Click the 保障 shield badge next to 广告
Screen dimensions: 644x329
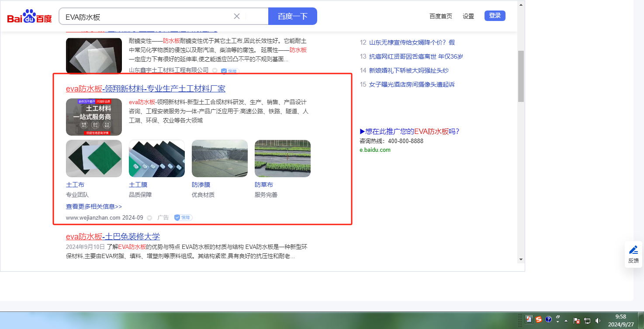183,217
